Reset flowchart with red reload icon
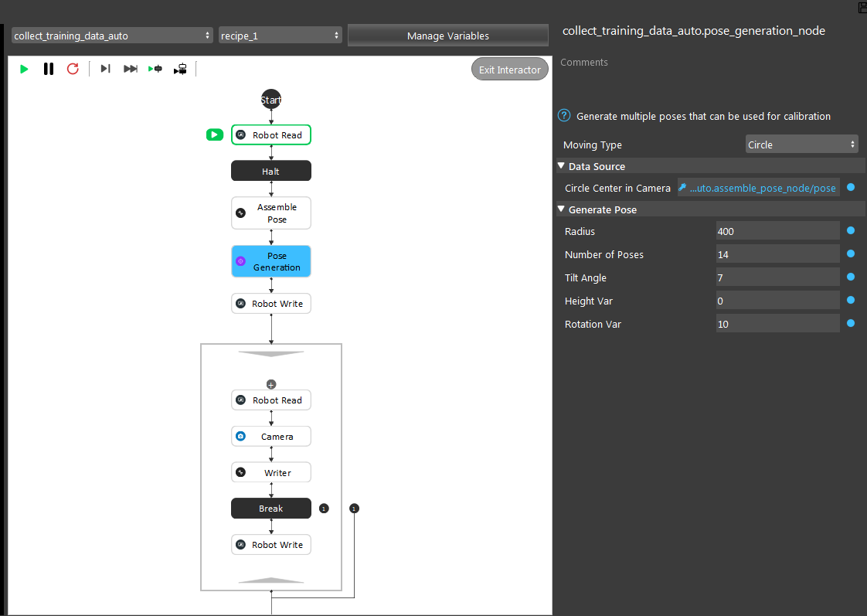 click(x=73, y=69)
